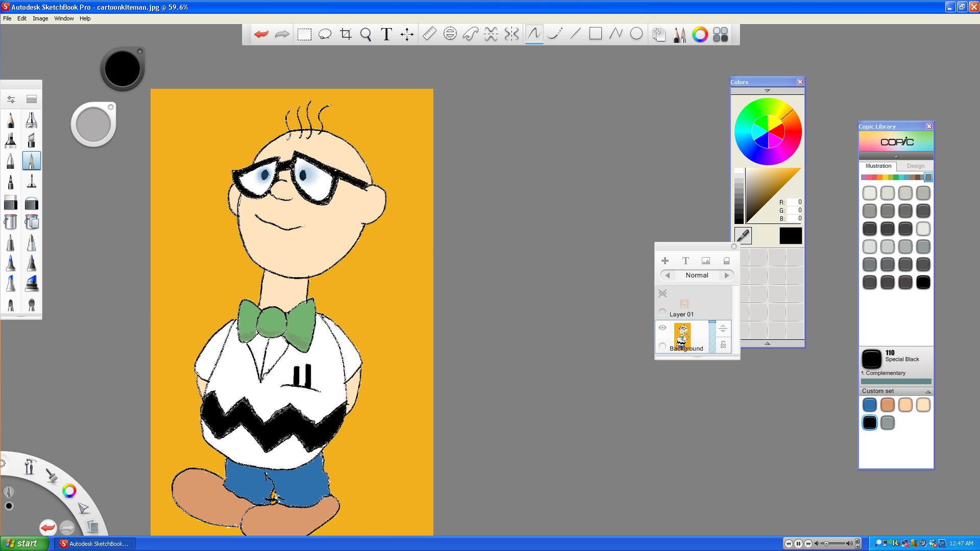Toggle the Brush Palette window icon
Screen dimensions: 980x551
(x=679, y=34)
